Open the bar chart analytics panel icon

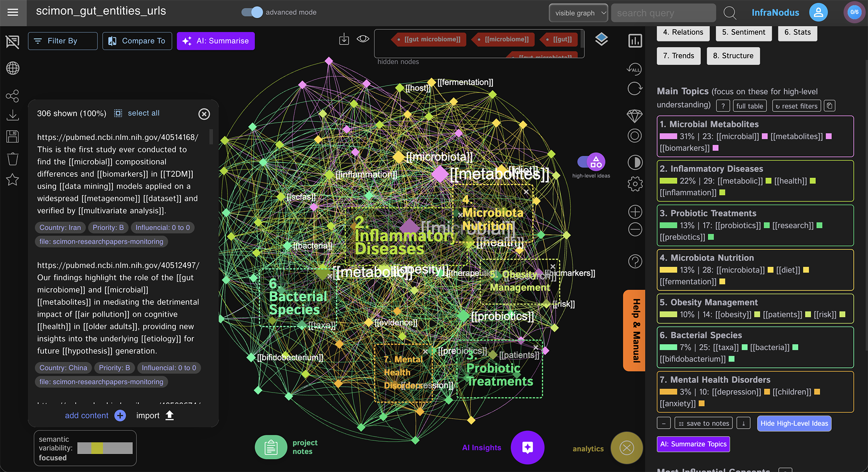coord(635,41)
